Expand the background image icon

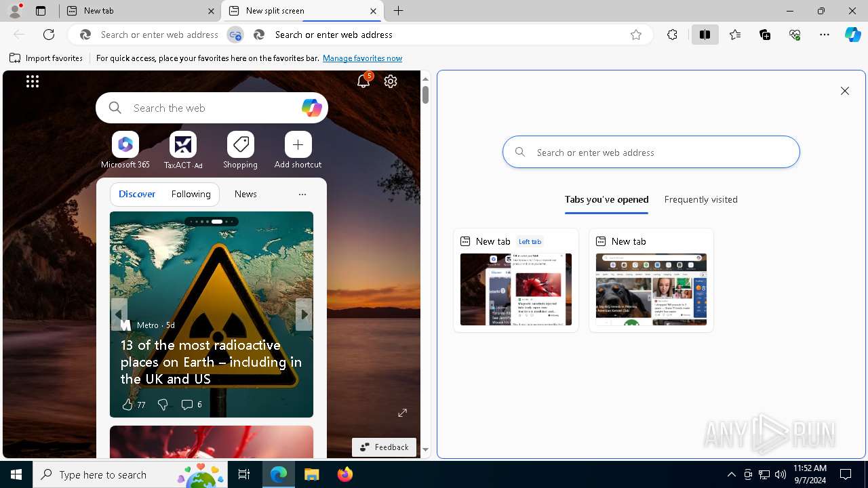[402, 413]
